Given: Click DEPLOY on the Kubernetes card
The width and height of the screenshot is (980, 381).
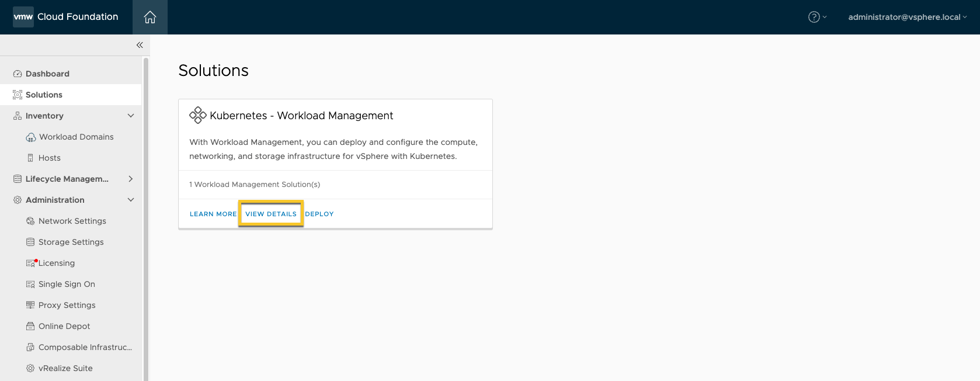Looking at the screenshot, I should [x=319, y=214].
